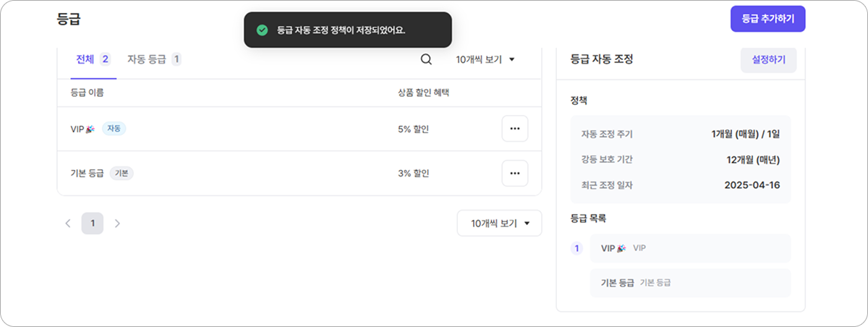Click the VIP grade row name

coord(77,129)
